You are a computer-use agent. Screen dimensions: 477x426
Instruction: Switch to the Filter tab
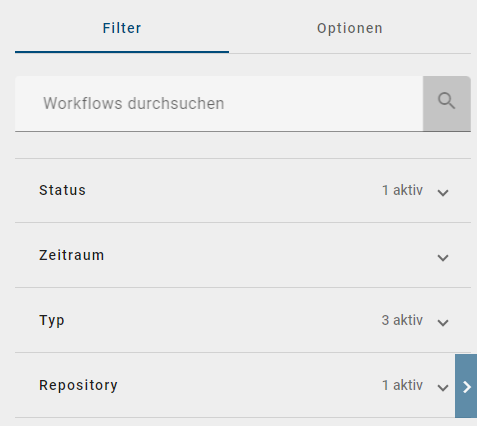122,28
